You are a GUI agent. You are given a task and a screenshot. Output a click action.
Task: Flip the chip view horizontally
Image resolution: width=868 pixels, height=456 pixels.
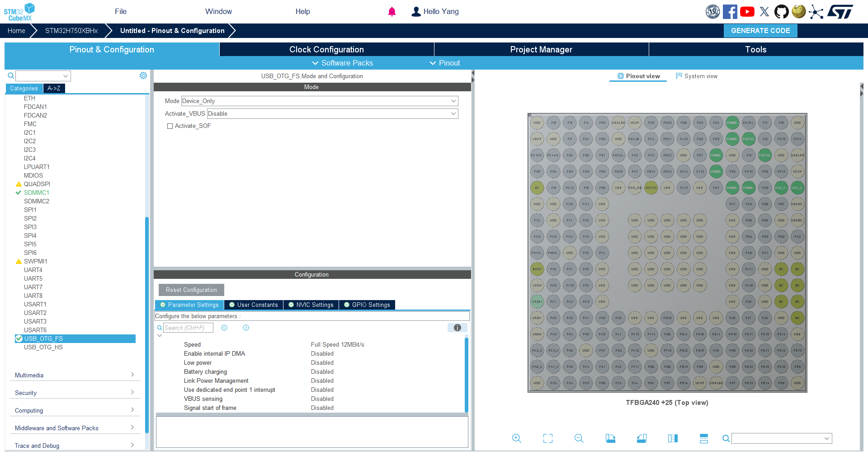point(673,438)
